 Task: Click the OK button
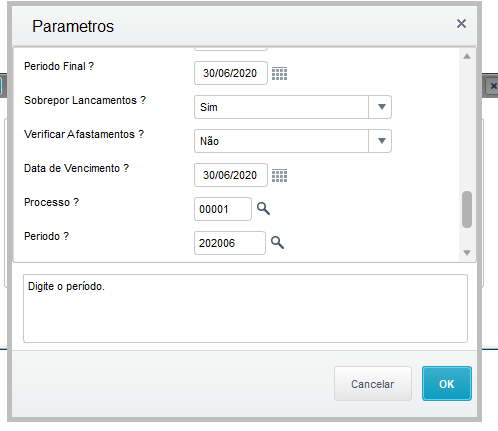447,384
